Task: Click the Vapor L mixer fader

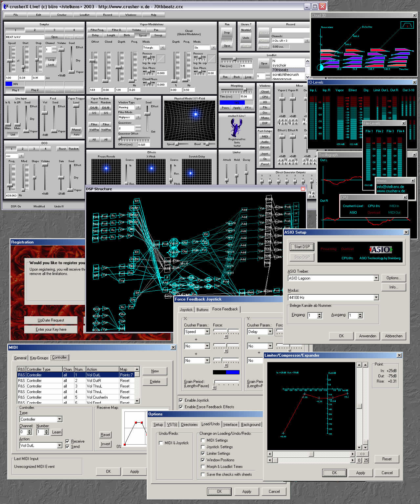Action: point(282,98)
